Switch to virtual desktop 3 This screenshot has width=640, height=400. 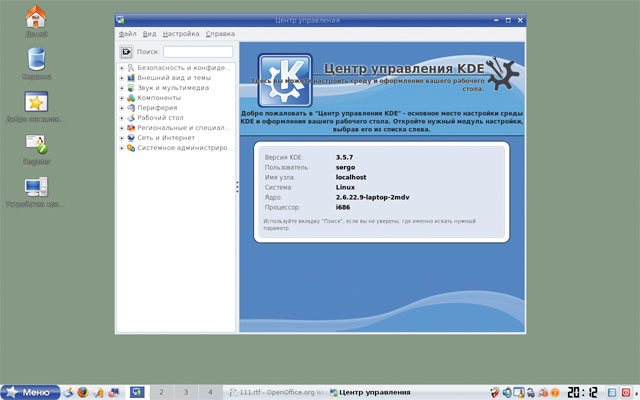pos(186,392)
